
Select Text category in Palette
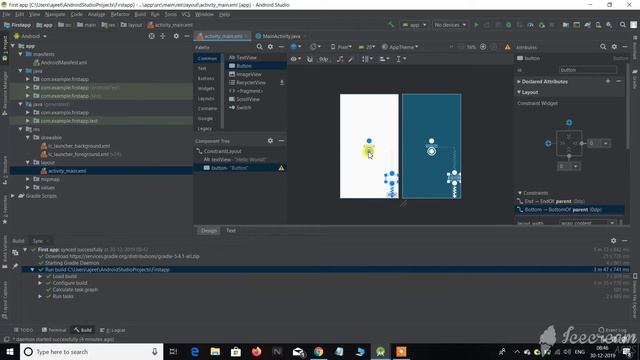pyautogui.click(x=202, y=69)
